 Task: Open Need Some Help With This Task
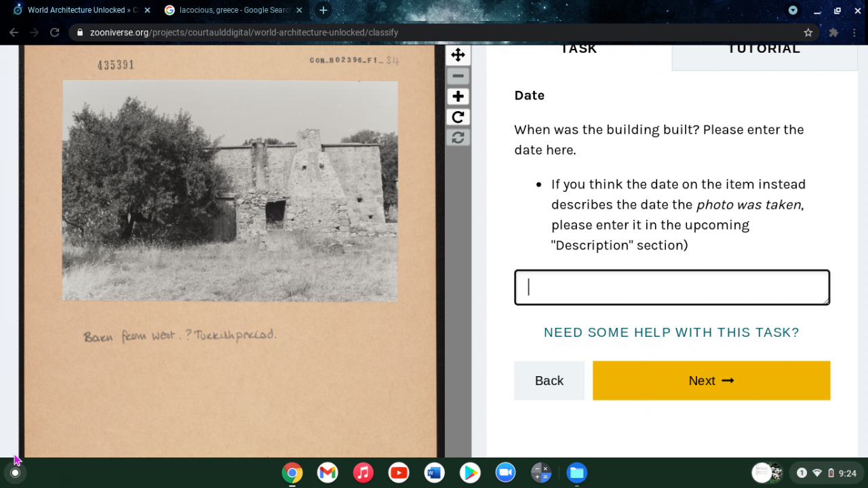(671, 332)
